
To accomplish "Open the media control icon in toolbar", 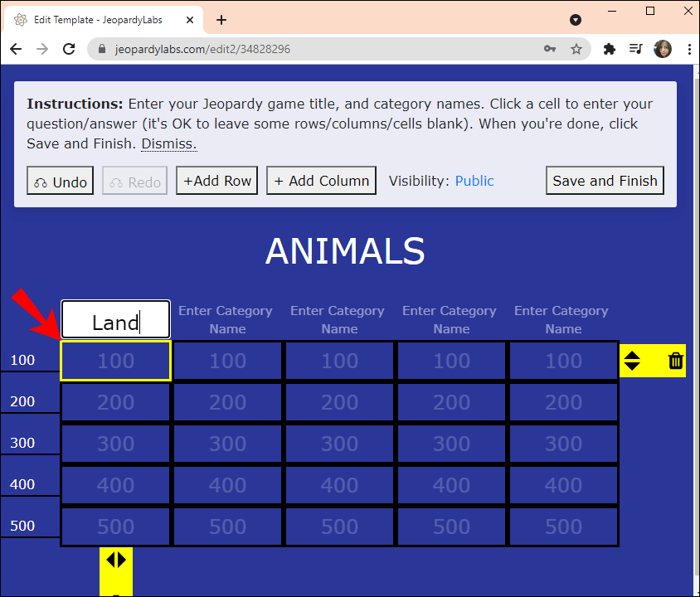I will pos(635,49).
